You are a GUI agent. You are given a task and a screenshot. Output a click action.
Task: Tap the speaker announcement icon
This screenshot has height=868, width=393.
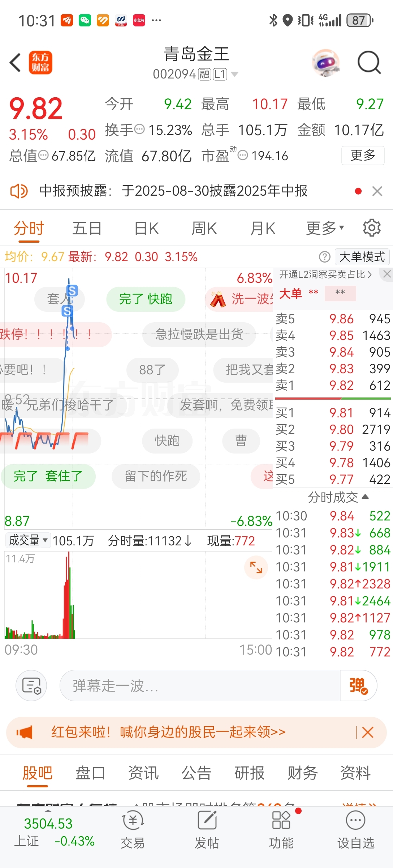pyautogui.click(x=19, y=191)
